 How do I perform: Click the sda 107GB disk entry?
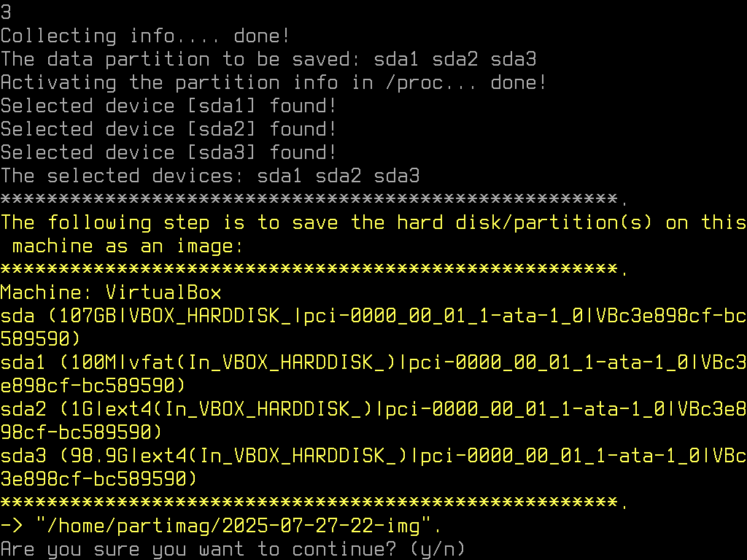[373, 327]
